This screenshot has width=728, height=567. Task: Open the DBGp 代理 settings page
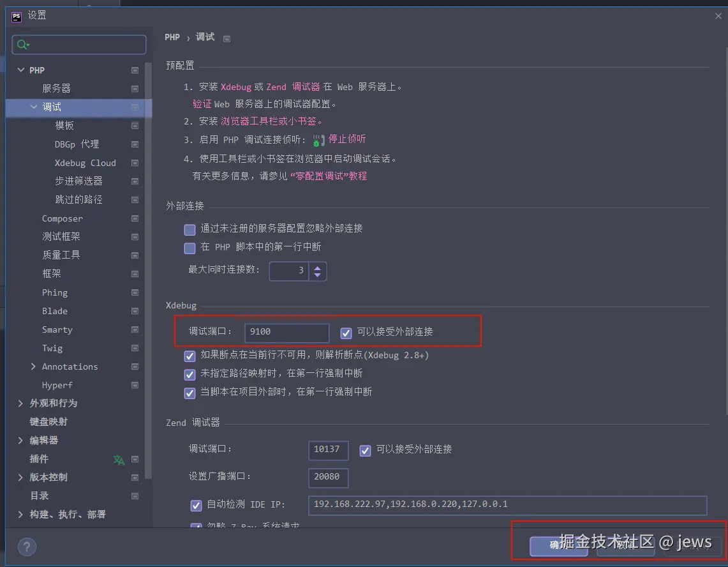click(x=77, y=144)
